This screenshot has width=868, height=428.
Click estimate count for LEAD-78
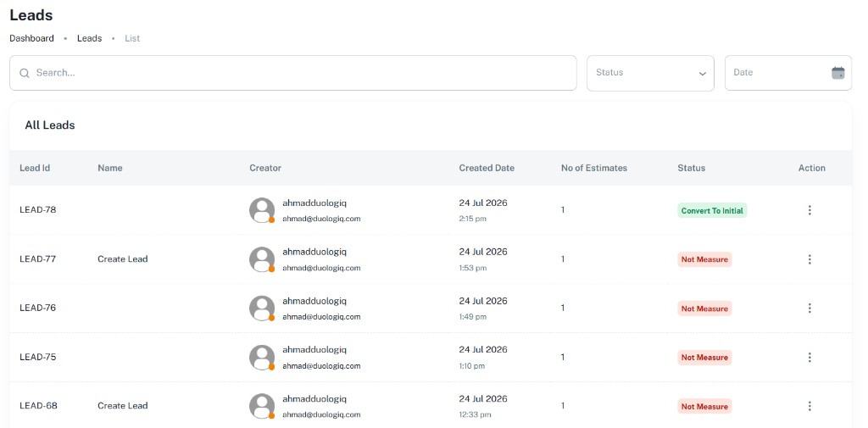pyautogui.click(x=563, y=210)
